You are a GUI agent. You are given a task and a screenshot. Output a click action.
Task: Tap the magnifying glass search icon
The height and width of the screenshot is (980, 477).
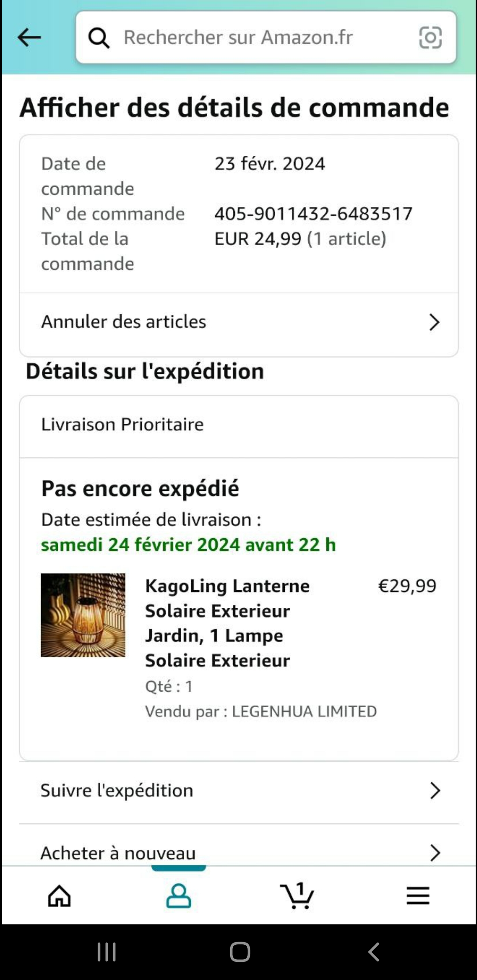[98, 38]
